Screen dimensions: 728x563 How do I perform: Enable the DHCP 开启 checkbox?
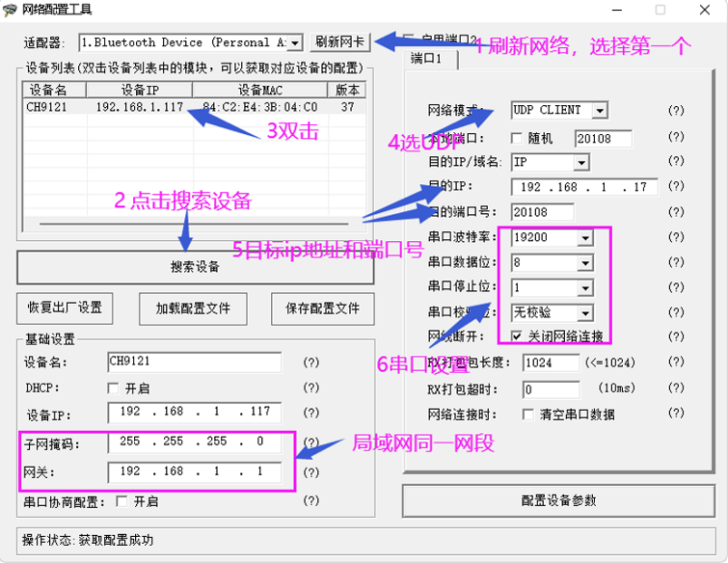pyautogui.click(x=115, y=389)
